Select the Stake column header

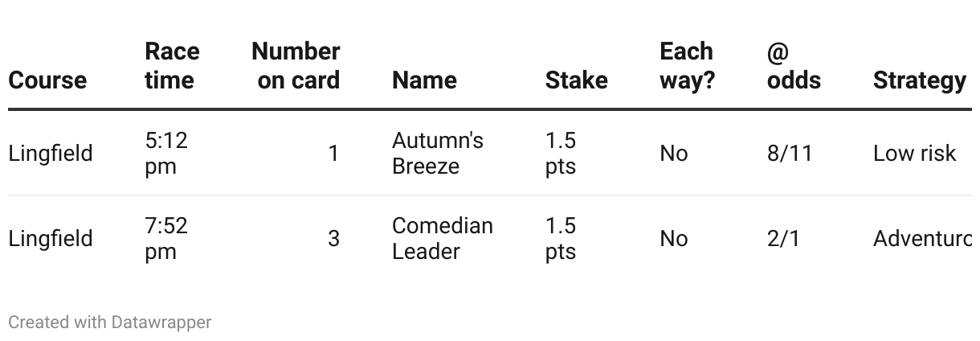point(576,80)
